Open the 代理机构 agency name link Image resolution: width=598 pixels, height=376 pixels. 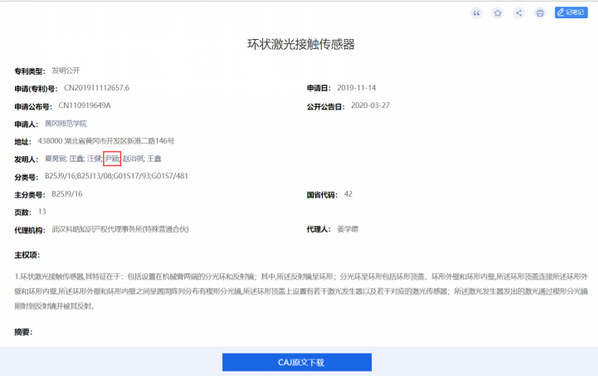coord(120,229)
